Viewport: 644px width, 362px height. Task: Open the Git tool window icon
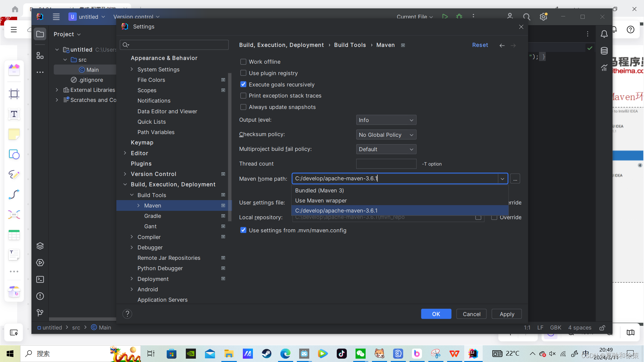40,313
